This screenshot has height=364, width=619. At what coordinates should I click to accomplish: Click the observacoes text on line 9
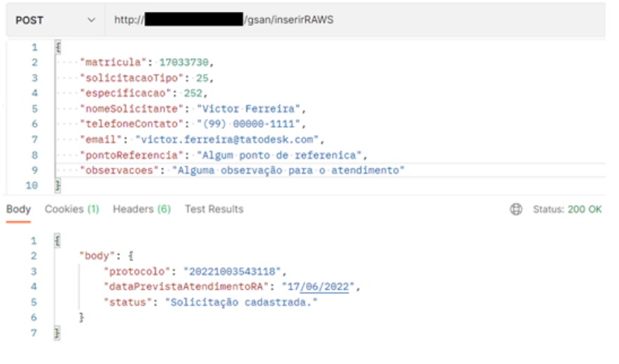288,170
